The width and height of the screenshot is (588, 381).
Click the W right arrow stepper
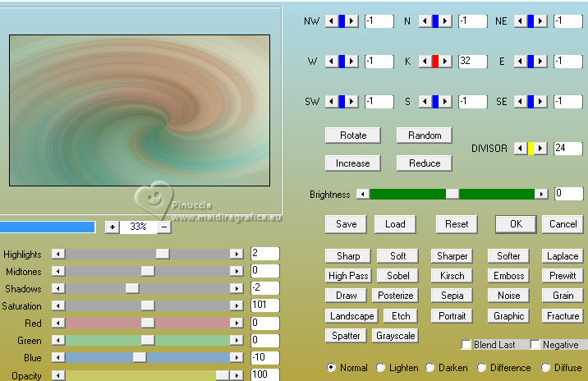(351, 61)
